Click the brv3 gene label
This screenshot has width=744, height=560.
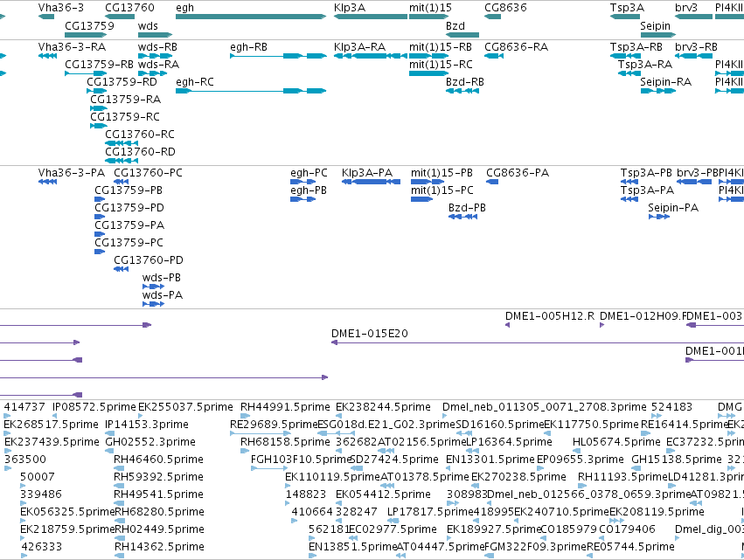point(686,8)
